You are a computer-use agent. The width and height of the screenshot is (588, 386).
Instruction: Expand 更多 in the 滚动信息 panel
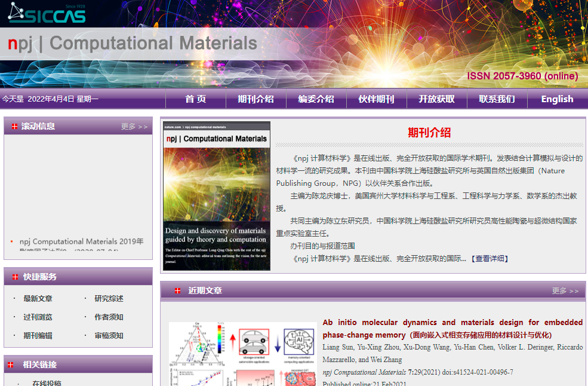pyautogui.click(x=134, y=127)
